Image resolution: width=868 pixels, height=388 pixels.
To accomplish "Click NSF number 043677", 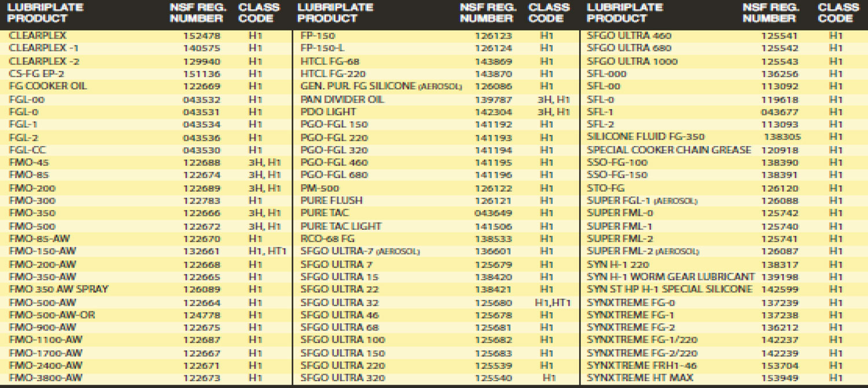I will pyautogui.click(x=781, y=112).
